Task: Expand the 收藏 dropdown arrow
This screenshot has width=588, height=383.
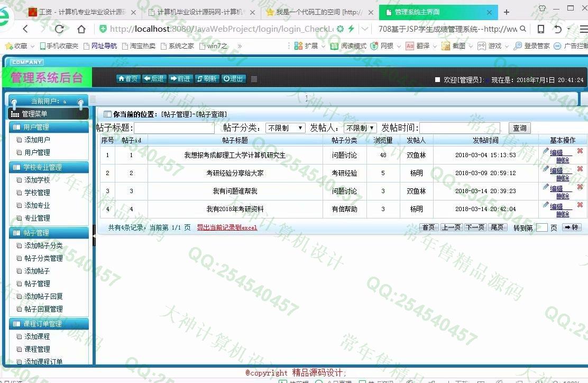Action: (x=32, y=47)
